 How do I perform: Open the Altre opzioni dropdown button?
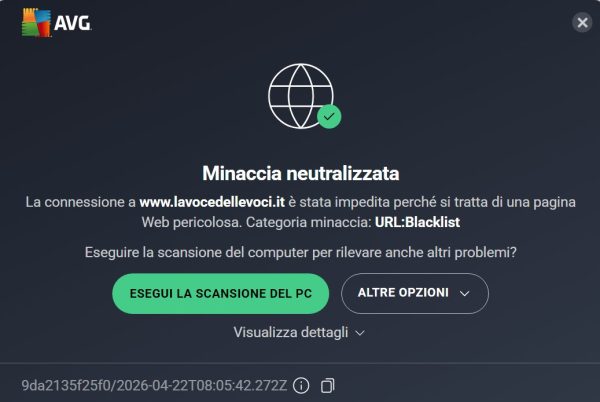415,293
